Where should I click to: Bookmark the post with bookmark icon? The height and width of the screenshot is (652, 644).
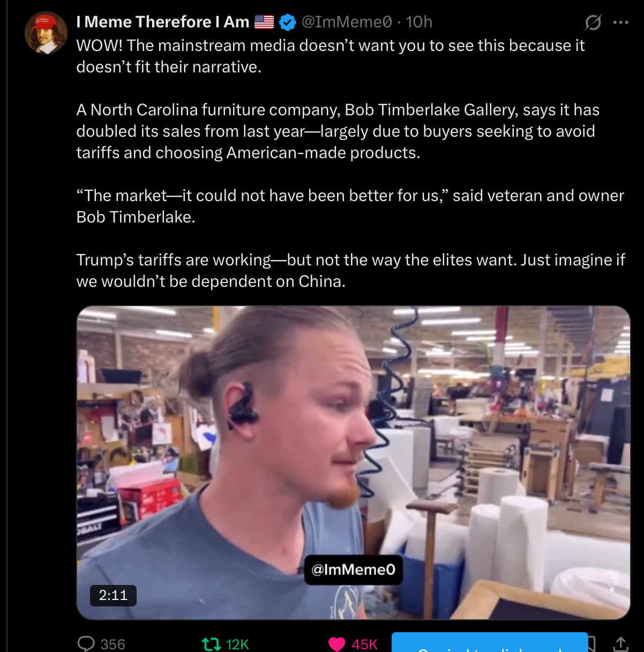coord(592,643)
